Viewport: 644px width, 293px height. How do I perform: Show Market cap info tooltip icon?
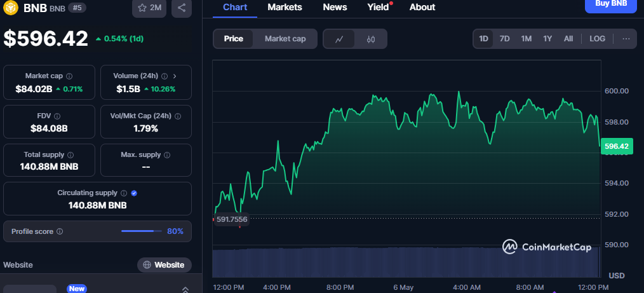(69, 76)
